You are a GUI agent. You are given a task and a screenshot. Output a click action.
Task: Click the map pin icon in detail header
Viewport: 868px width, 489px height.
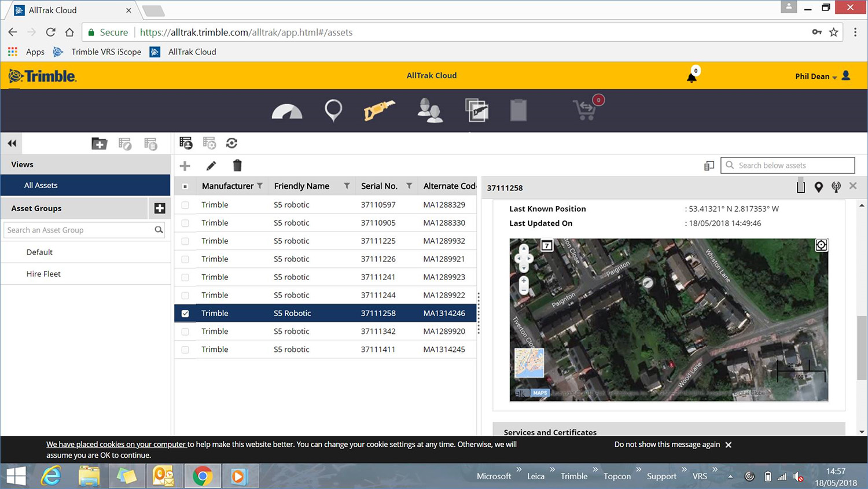tap(819, 187)
